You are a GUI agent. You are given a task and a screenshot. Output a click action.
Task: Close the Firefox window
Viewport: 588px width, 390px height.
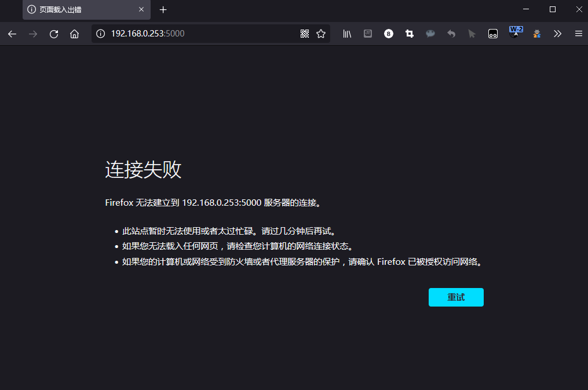pyautogui.click(x=579, y=9)
